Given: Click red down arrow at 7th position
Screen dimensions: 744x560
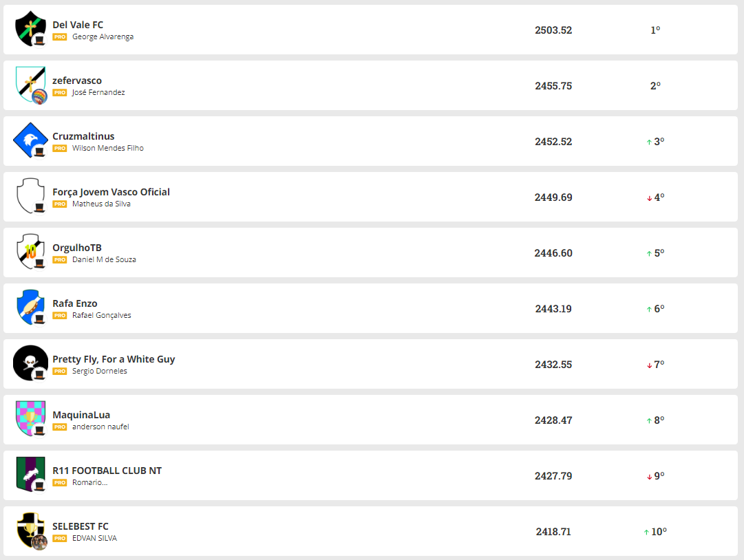Looking at the screenshot, I should 648,365.
